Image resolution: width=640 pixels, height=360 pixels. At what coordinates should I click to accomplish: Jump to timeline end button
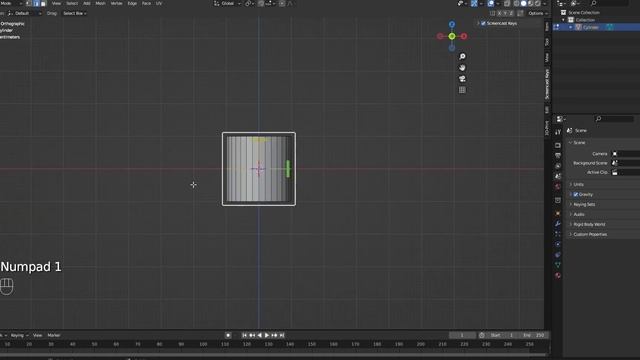(x=282, y=335)
